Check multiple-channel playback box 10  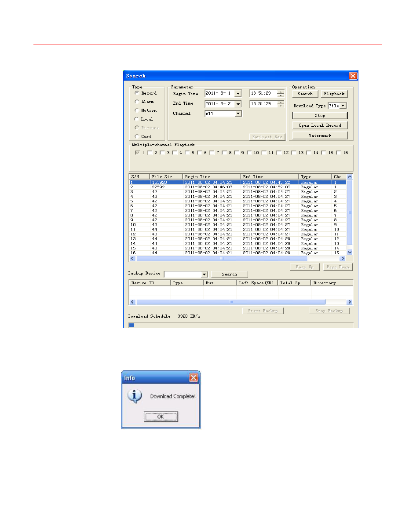[249, 153]
